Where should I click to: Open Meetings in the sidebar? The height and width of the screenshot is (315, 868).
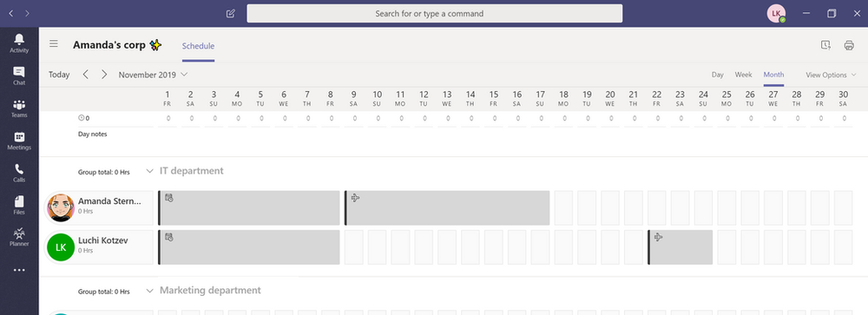pos(19,141)
